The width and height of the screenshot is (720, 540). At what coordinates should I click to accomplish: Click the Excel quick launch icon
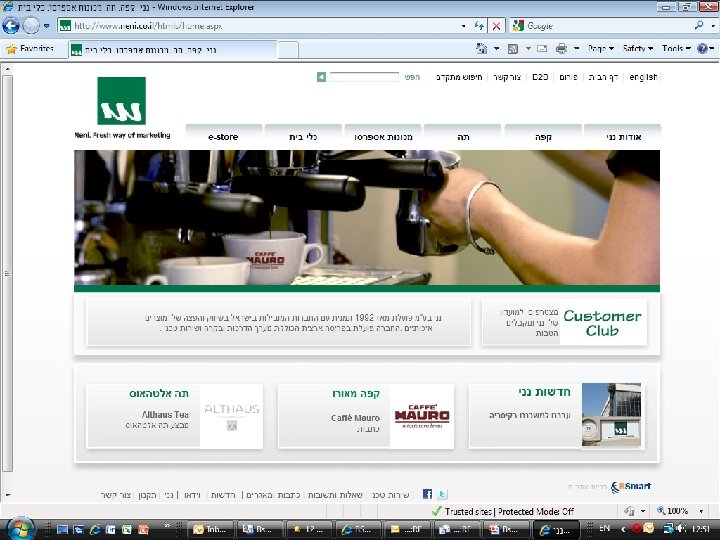(x=127, y=529)
